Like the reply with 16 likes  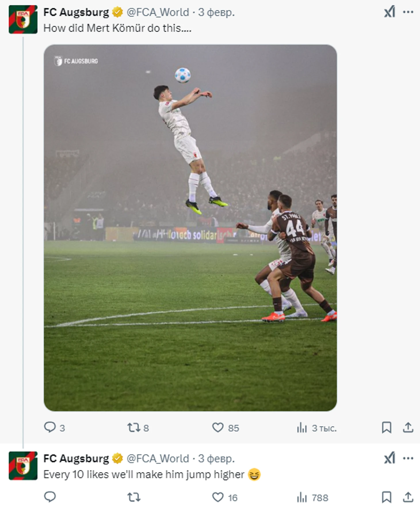[218, 497]
